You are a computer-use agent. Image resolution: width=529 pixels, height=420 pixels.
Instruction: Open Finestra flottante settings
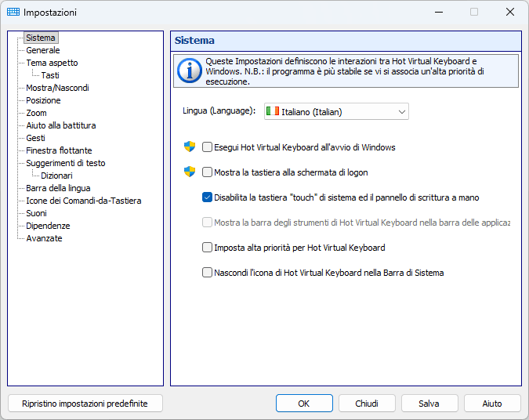[59, 150]
